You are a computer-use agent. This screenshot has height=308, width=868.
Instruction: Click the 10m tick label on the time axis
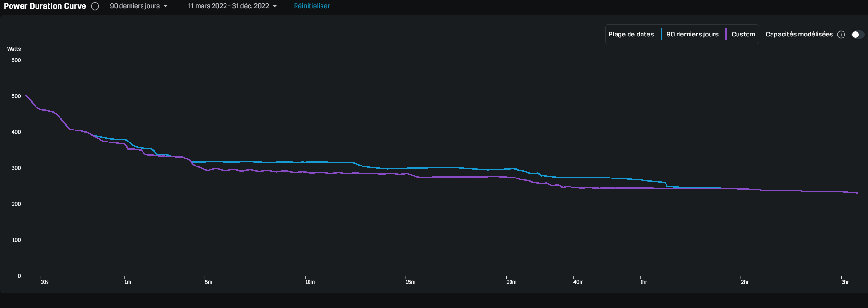point(310,282)
